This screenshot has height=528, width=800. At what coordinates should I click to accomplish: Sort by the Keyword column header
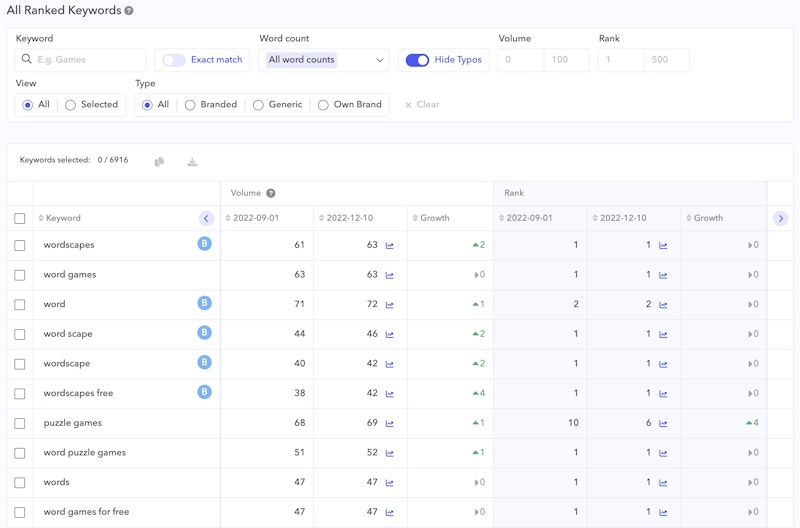62,218
